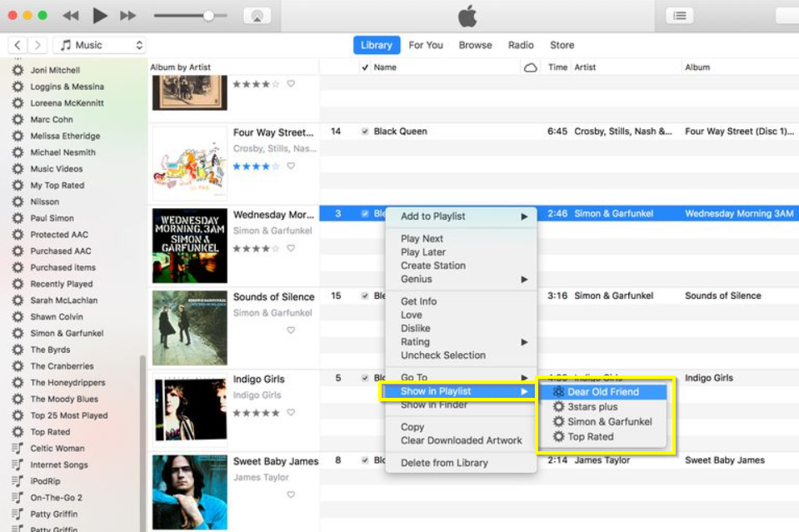
Task: Open My Top Rated smart playlist icon
Action: click(17, 186)
